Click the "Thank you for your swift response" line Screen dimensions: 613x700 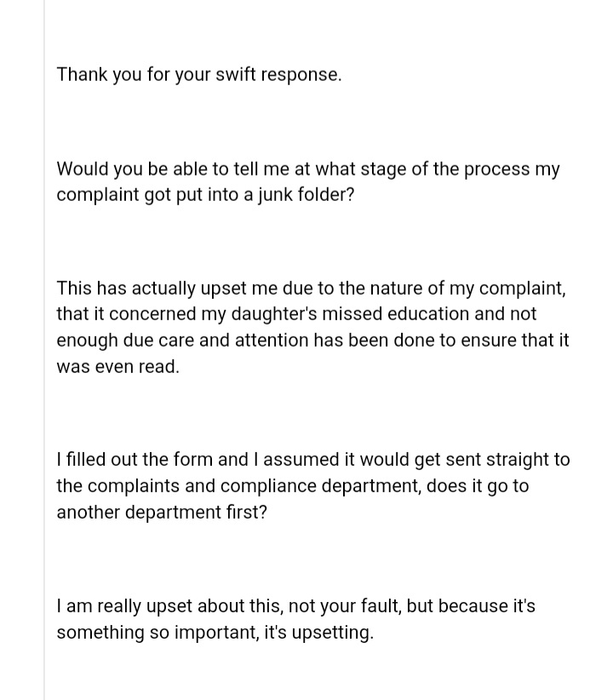point(198,74)
